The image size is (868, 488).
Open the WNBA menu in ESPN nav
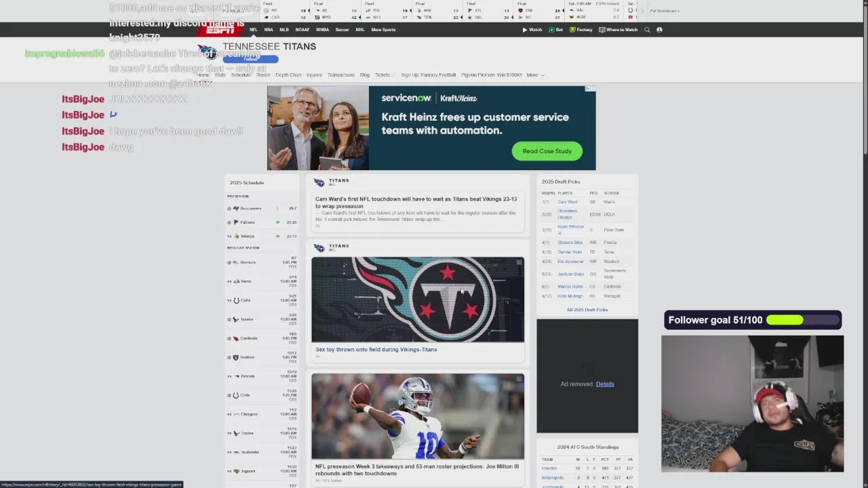coord(322,30)
